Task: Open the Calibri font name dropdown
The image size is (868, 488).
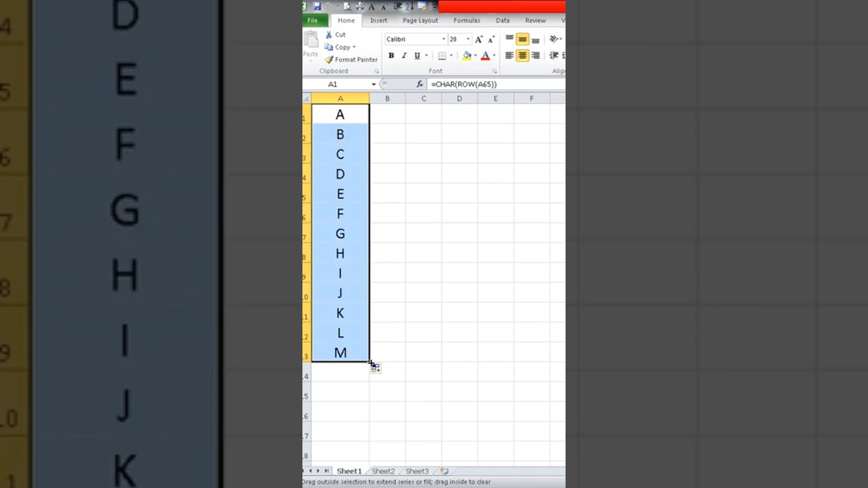Action: (x=443, y=39)
